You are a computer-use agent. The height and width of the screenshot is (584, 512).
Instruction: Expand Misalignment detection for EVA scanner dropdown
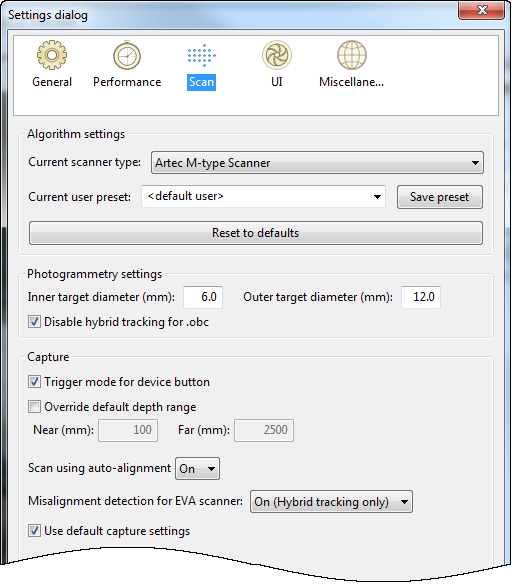pos(331,502)
